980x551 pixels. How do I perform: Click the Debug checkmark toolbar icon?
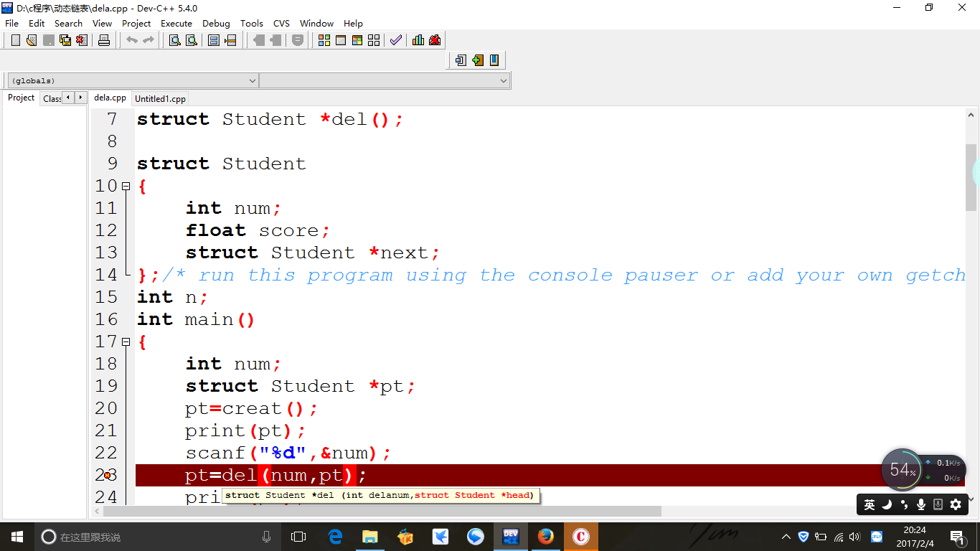pyautogui.click(x=395, y=40)
